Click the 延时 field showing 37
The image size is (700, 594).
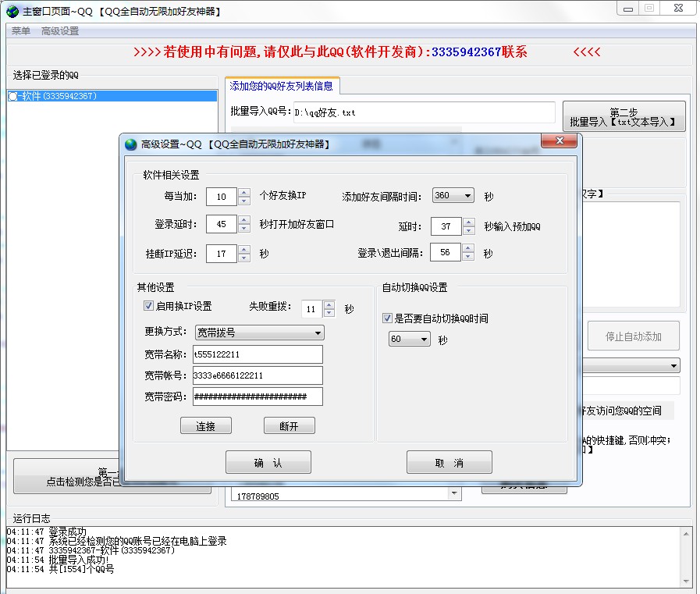[446, 226]
